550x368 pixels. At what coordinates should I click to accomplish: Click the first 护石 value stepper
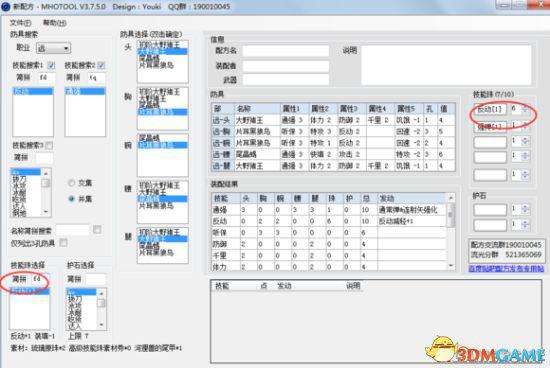(525, 209)
